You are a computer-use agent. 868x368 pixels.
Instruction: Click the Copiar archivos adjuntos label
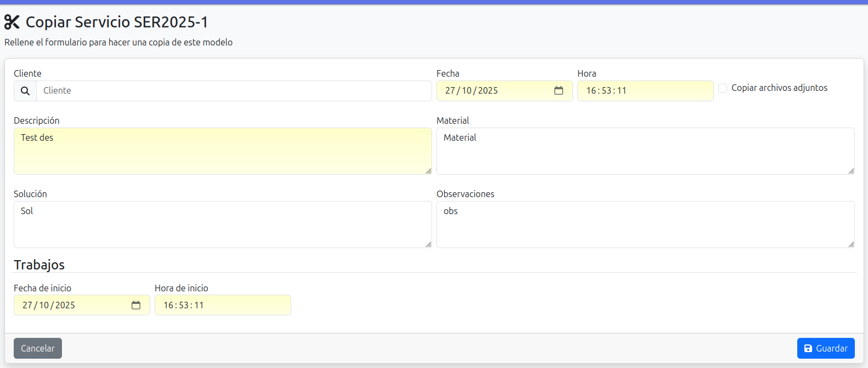click(779, 88)
